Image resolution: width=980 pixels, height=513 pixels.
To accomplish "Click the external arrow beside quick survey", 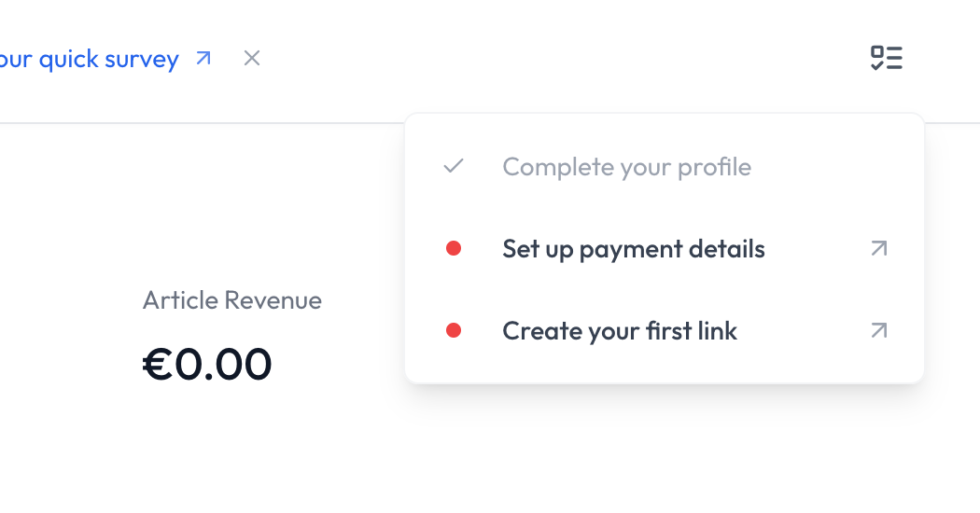I will pyautogui.click(x=203, y=58).
